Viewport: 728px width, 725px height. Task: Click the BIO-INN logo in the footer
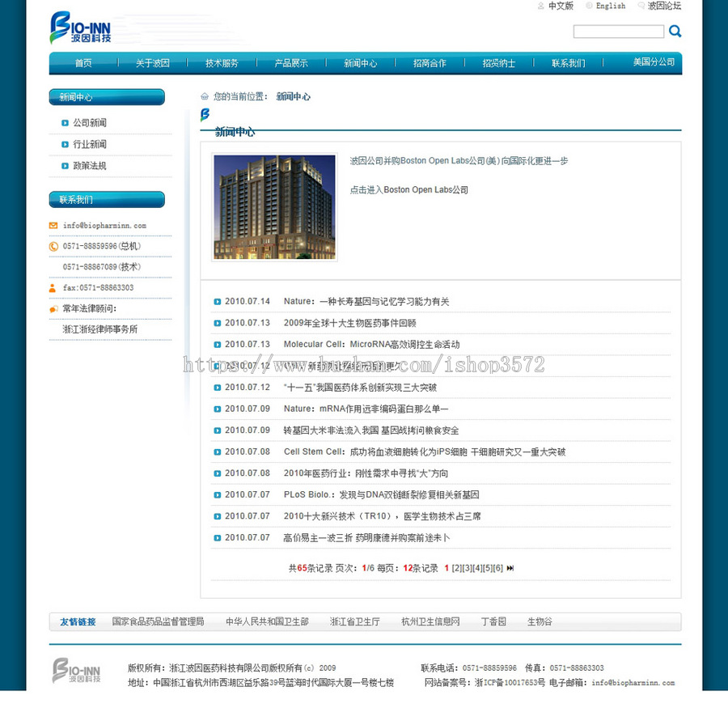click(77, 671)
